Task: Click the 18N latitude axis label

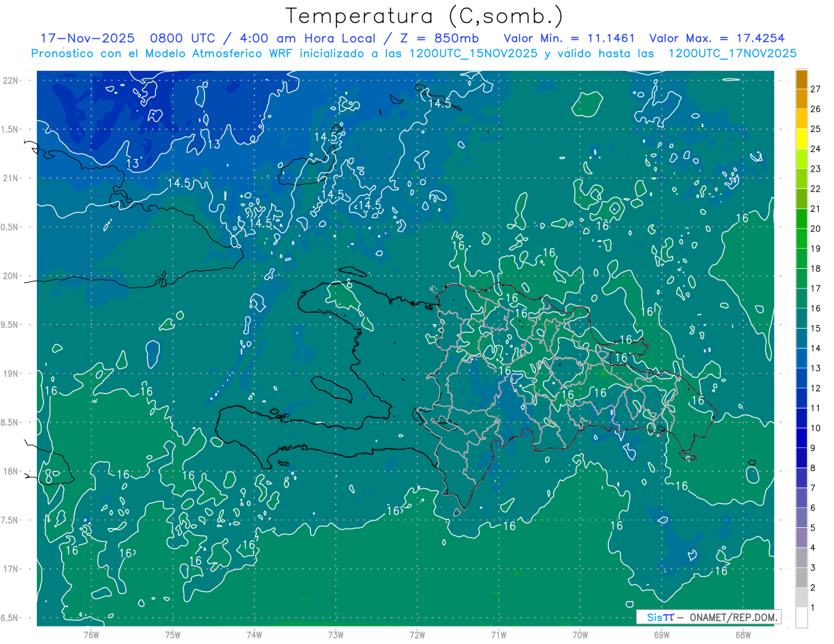Action: coord(10,472)
